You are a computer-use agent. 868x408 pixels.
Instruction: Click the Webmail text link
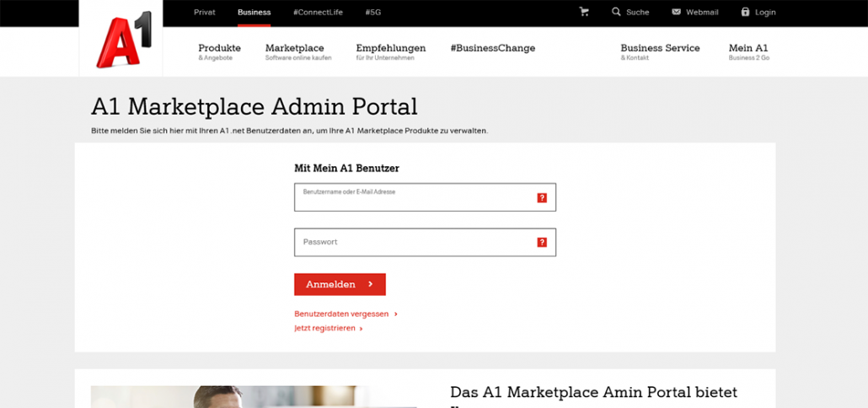coord(702,12)
